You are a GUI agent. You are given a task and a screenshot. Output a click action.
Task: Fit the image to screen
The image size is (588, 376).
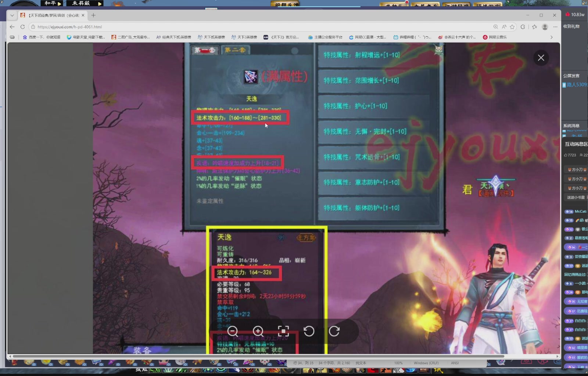[x=283, y=331]
